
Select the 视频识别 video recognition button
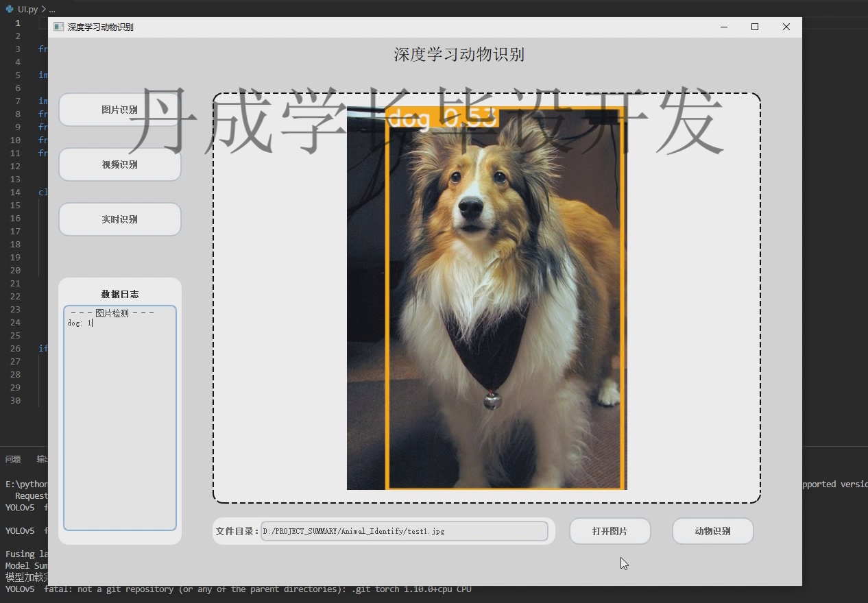[119, 164]
